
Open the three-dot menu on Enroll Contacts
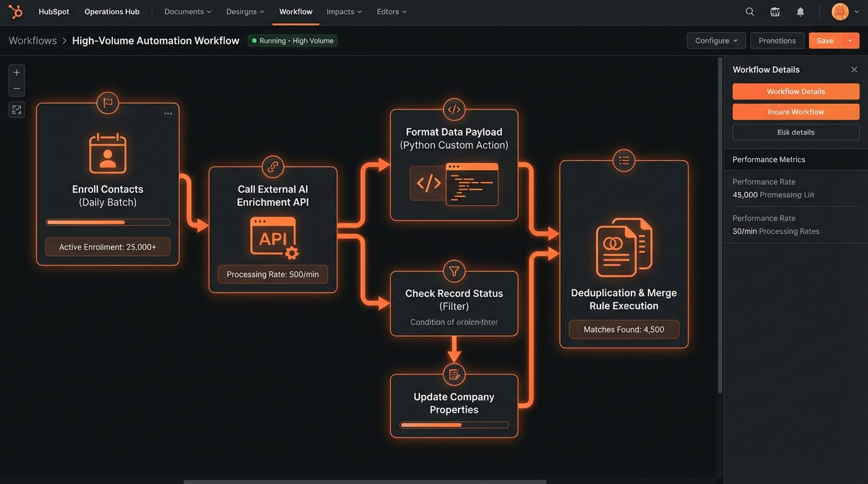(x=168, y=114)
